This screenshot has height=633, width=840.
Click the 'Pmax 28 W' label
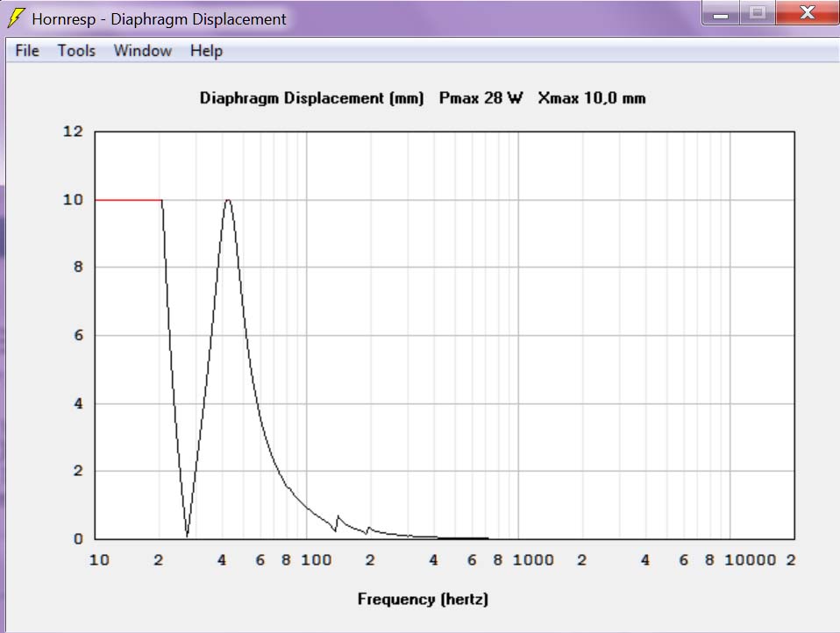[x=481, y=98]
